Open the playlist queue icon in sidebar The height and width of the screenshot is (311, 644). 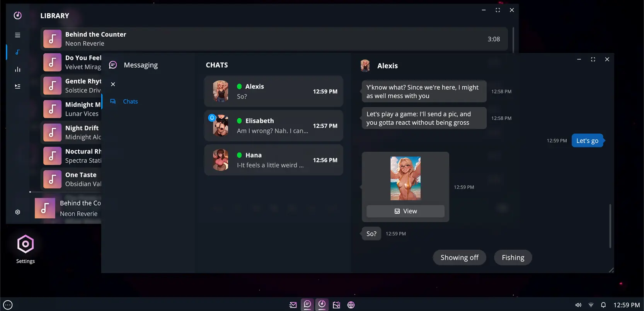[x=17, y=87]
